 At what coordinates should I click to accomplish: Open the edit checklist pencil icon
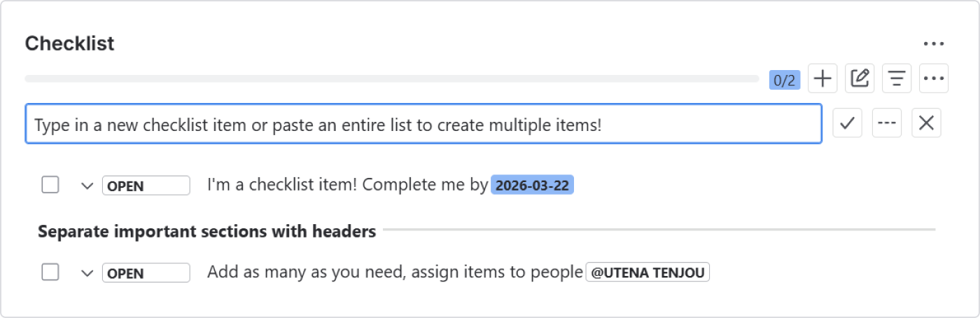(x=860, y=78)
